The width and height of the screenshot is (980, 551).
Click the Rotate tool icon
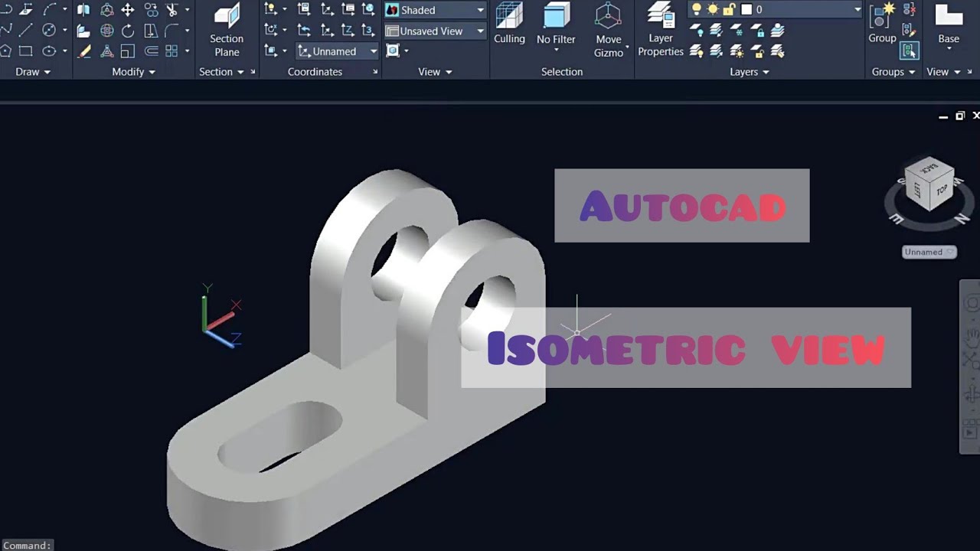click(x=128, y=31)
